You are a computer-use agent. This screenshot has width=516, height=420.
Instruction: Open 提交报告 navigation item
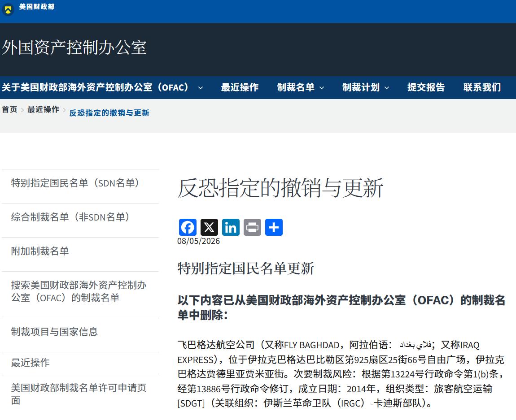point(426,87)
